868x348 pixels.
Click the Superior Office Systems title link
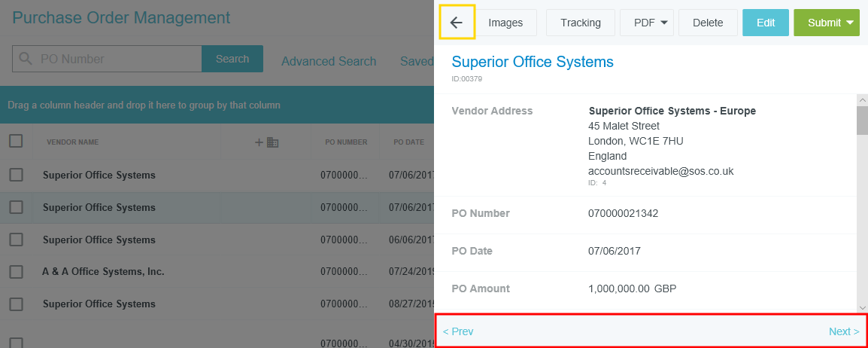coord(532,62)
